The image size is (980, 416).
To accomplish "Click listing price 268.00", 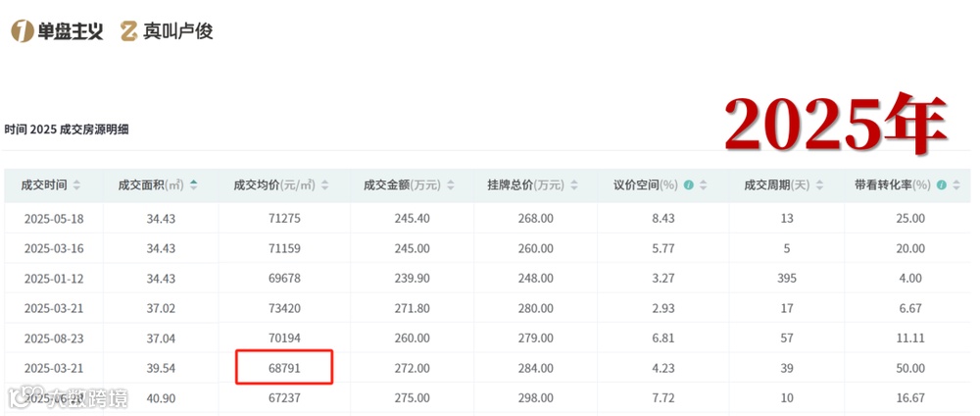I will click(536, 219).
